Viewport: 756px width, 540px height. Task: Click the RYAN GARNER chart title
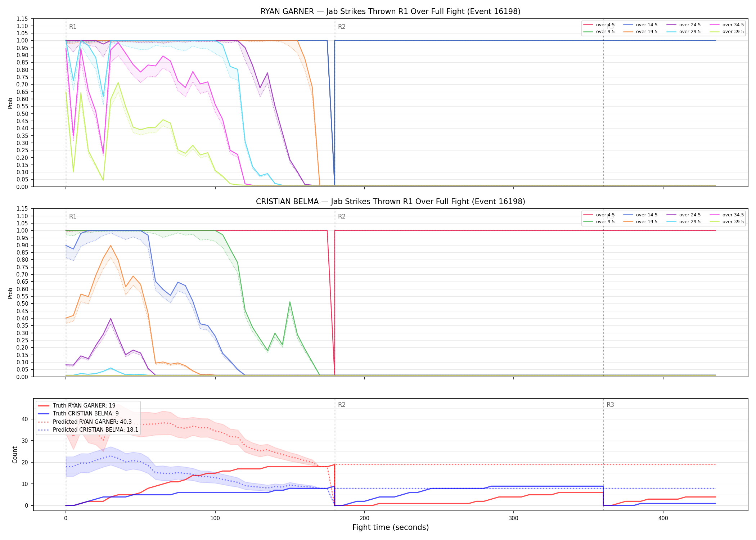pos(391,12)
